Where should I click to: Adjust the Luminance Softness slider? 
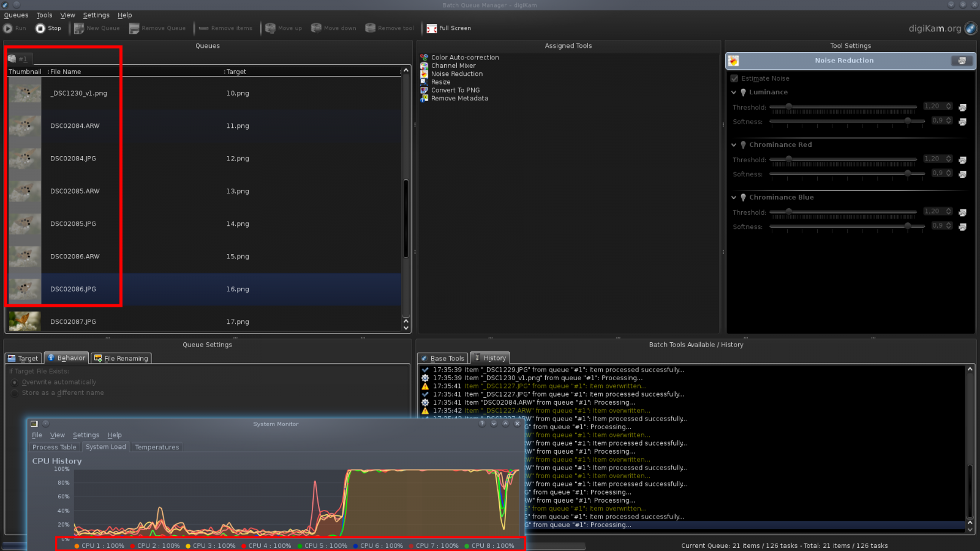pyautogui.click(x=907, y=121)
